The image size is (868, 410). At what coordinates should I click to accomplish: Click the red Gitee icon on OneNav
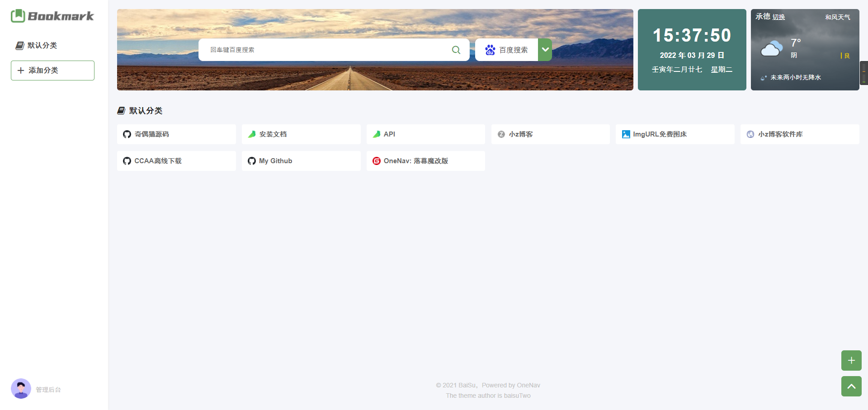377,161
